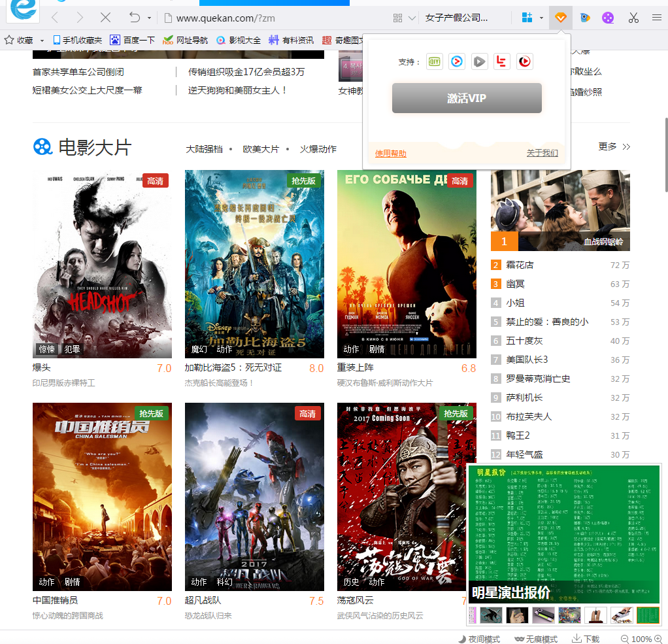
Task: Click the LeTV red icon in popup
Action: (502, 61)
